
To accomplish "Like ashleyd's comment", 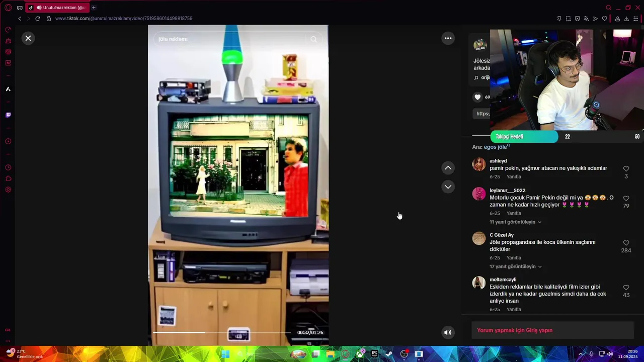I will point(626,169).
